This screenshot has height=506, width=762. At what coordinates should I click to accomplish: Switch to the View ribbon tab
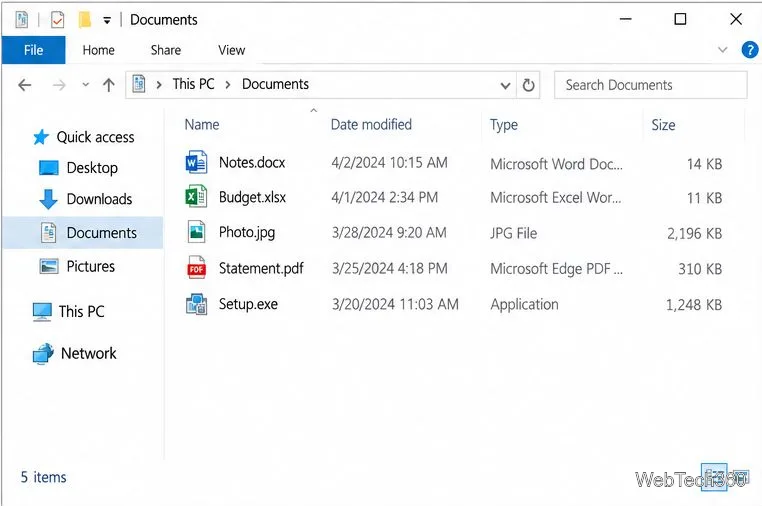[232, 50]
